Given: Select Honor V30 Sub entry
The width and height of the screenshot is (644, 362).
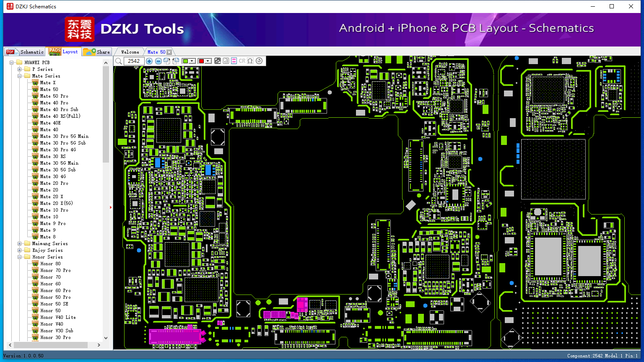Looking at the screenshot, I should point(57,331).
